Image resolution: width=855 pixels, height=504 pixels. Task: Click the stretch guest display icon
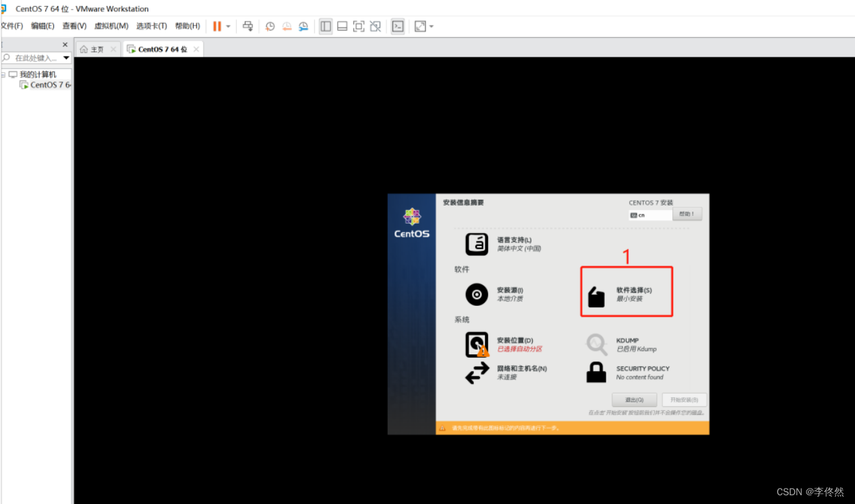pos(420,26)
